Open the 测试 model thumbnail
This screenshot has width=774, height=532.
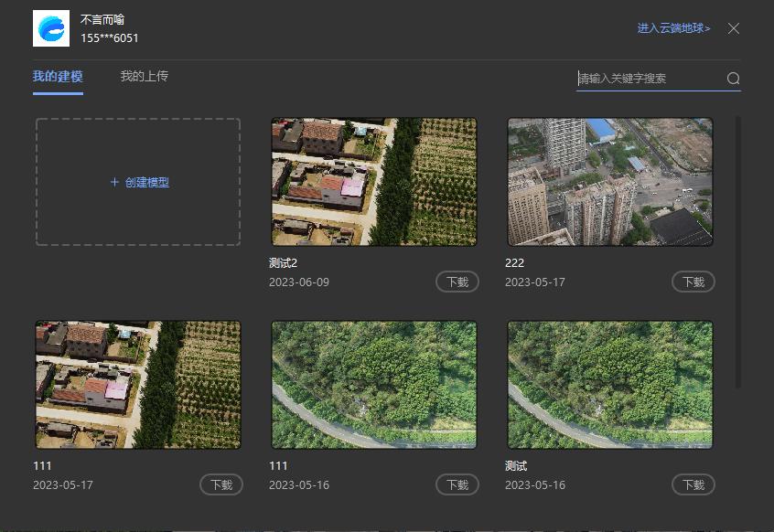coord(610,385)
